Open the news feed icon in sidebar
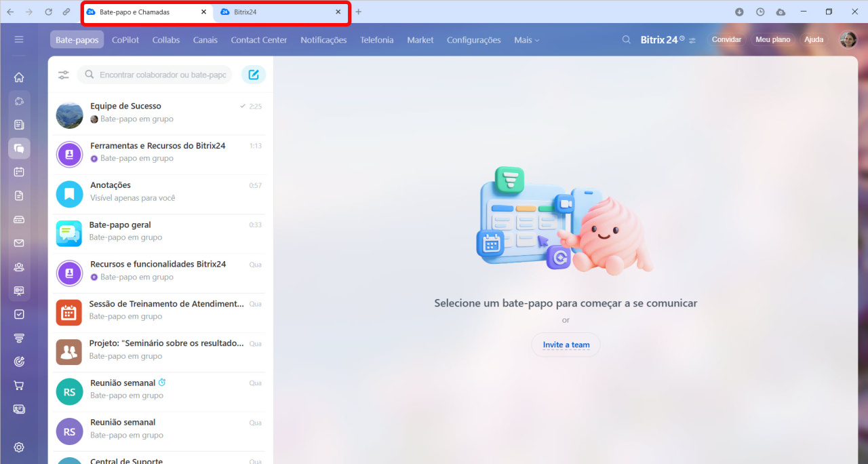Screen dimensions: 868x464 [19, 125]
